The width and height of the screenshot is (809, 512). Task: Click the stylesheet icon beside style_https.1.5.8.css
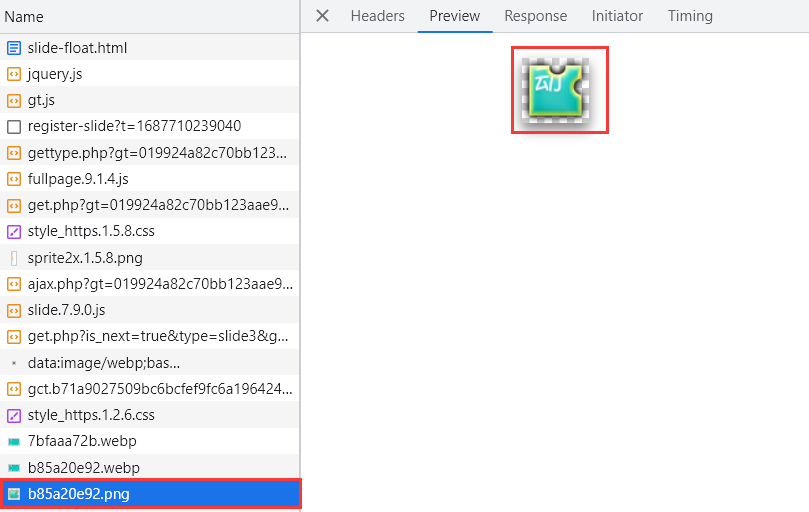[14, 231]
